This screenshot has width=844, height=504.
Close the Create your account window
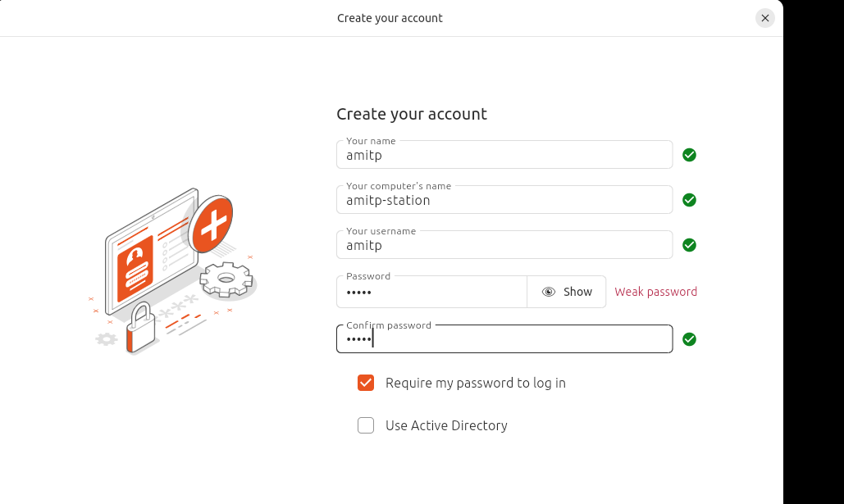tap(764, 18)
